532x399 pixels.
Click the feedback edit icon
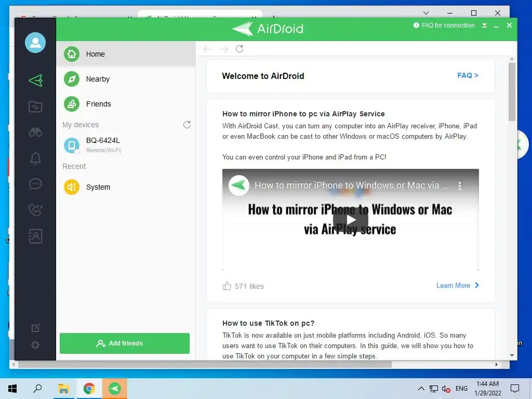35,328
